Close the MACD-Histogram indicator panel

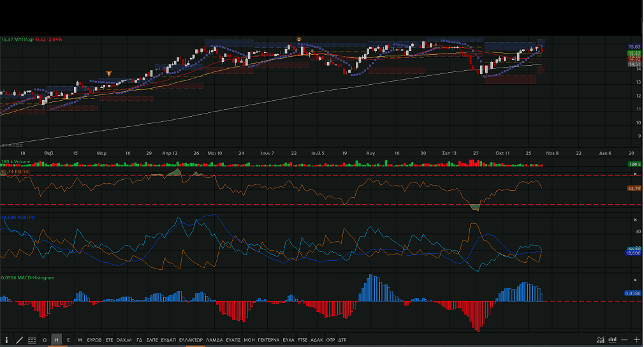(x=635, y=280)
